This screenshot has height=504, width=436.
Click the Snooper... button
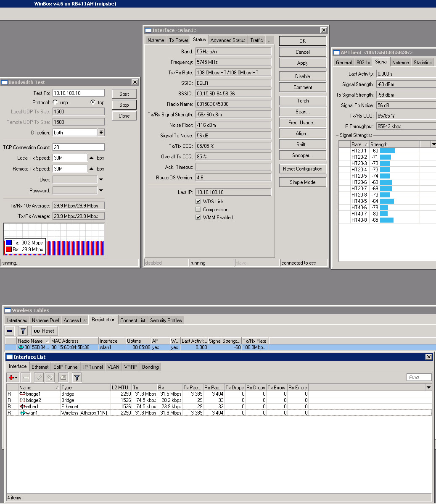click(303, 155)
